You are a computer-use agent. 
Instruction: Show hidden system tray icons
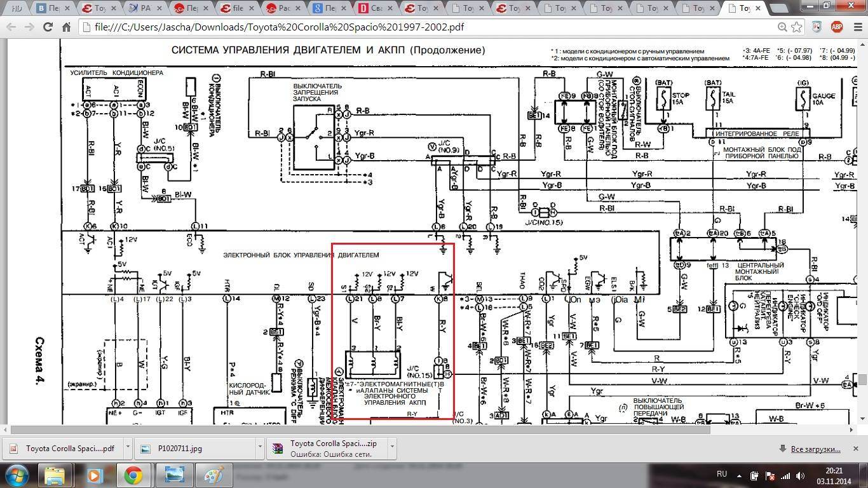(740, 475)
